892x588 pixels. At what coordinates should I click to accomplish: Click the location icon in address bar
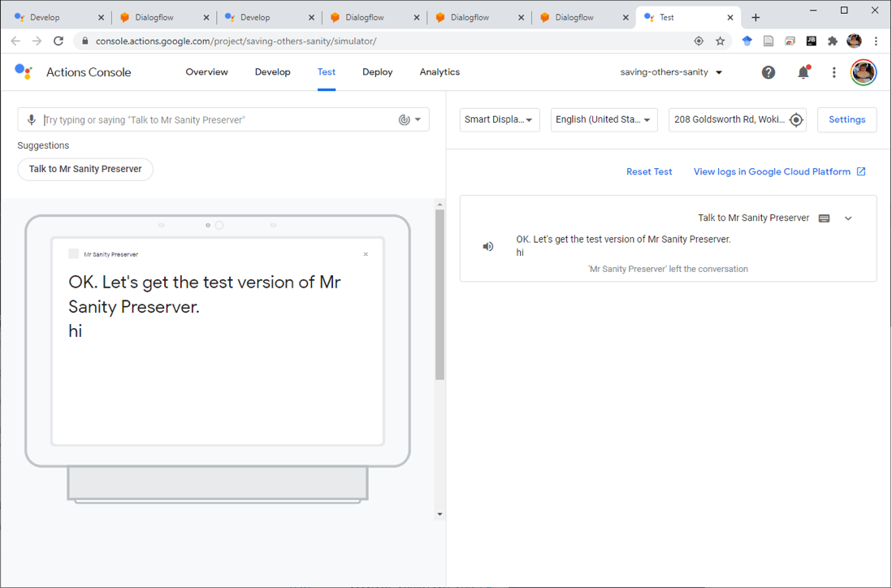click(699, 41)
